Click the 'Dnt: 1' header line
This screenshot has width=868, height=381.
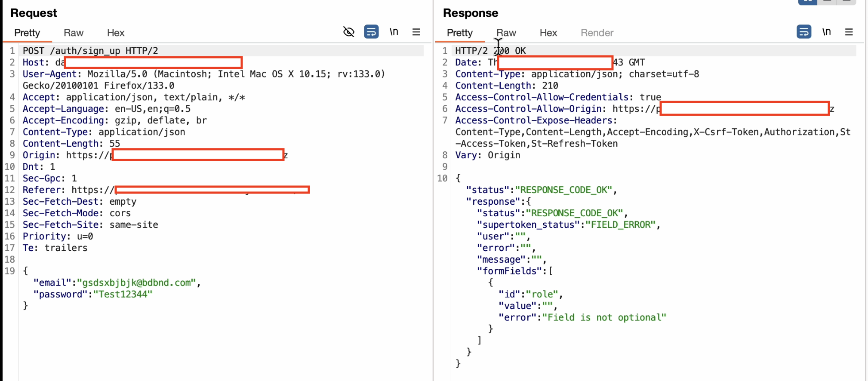pos(39,167)
